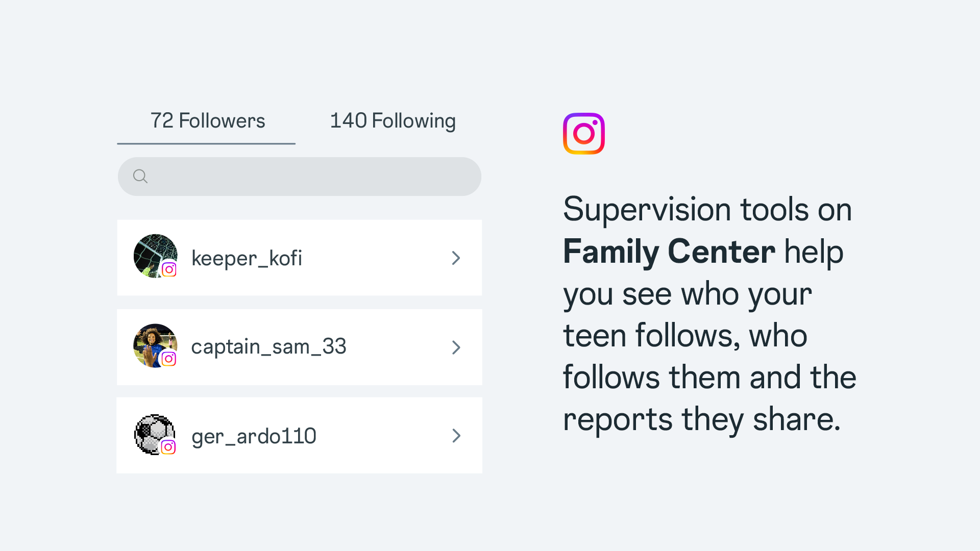Select the ger_ardo110 username
Image resolution: width=980 pixels, height=551 pixels.
(254, 436)
